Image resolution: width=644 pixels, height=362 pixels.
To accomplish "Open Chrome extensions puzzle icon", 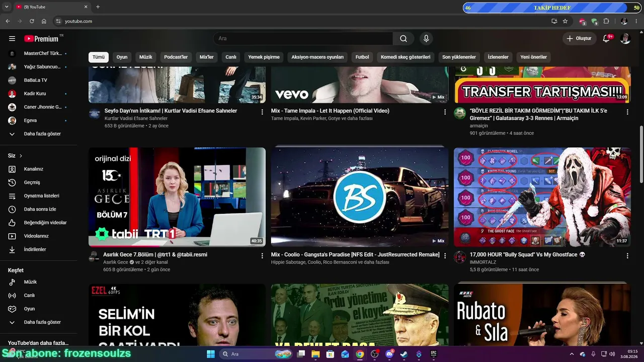I will pyautogui.click(x=606, y=21).
